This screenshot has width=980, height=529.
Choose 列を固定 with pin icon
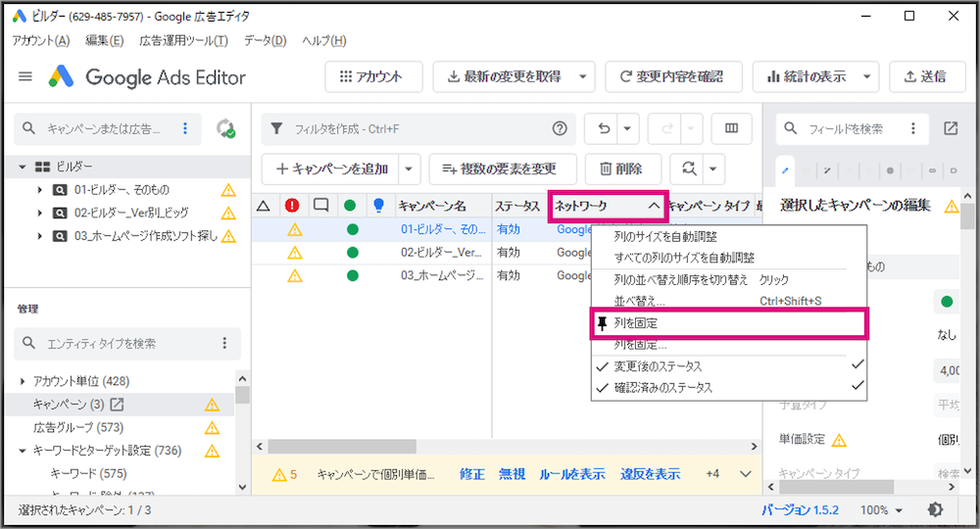click(x=729, y=323)
